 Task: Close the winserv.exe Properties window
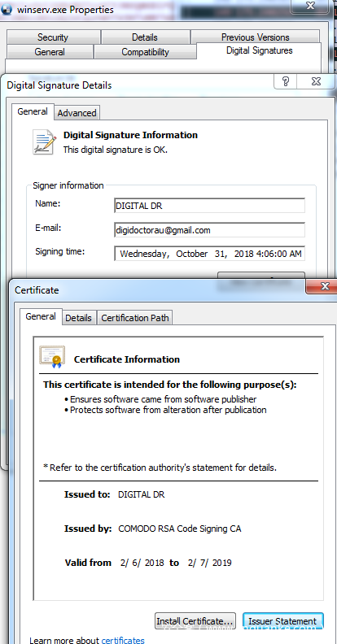(x=311, y=6)
